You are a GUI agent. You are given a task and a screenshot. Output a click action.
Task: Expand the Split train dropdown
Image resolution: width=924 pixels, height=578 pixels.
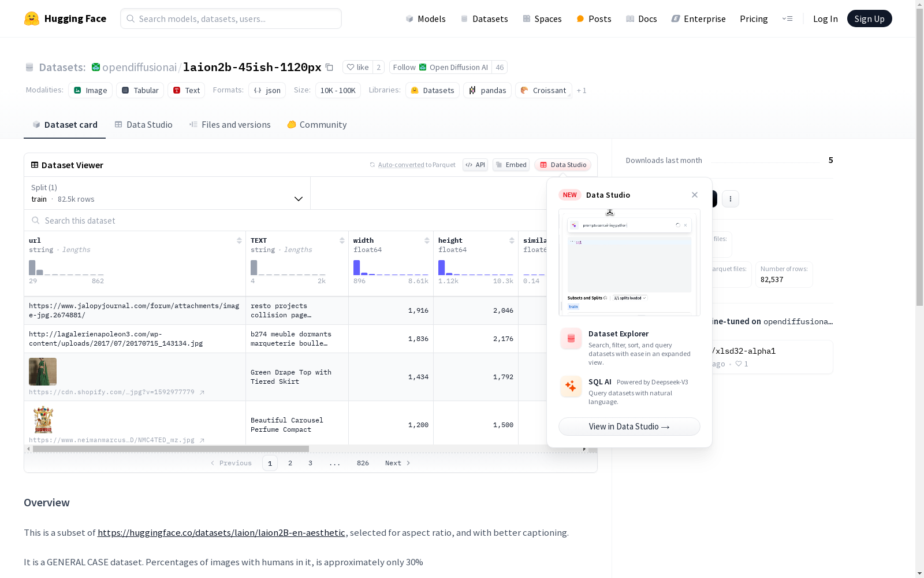tap(167, 193)
